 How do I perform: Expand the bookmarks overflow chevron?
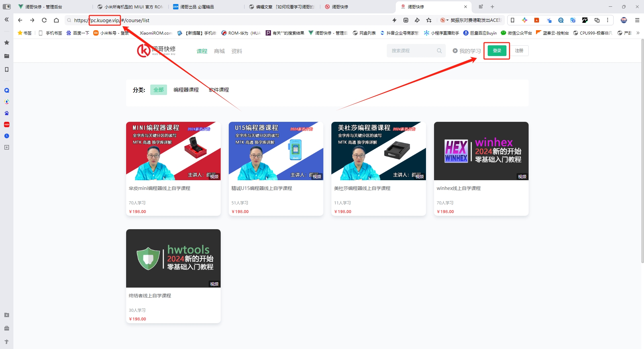[x=638, y=33]
